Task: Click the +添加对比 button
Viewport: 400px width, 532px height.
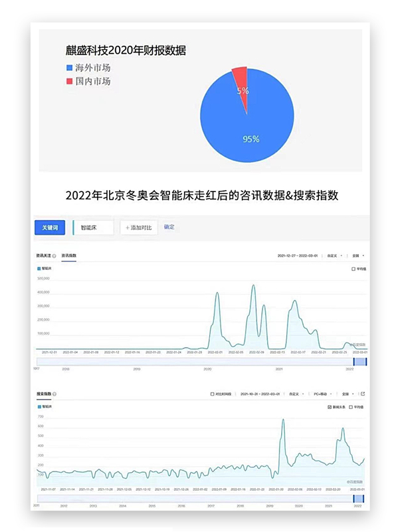Action: tap(139, 227)
